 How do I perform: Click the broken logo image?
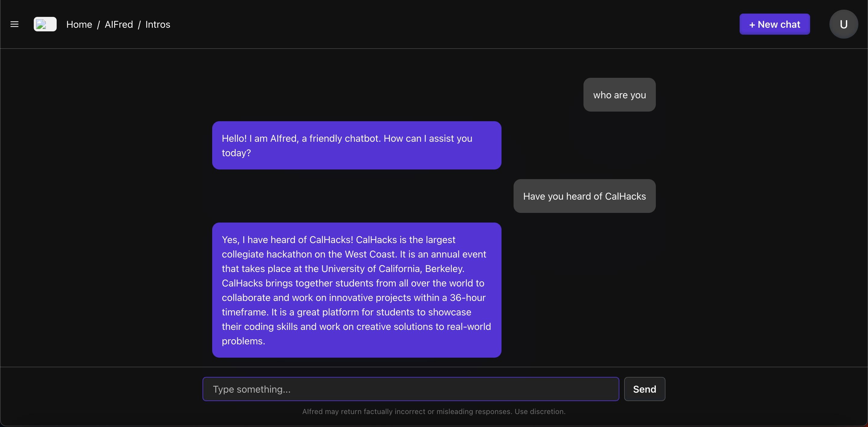45,24
